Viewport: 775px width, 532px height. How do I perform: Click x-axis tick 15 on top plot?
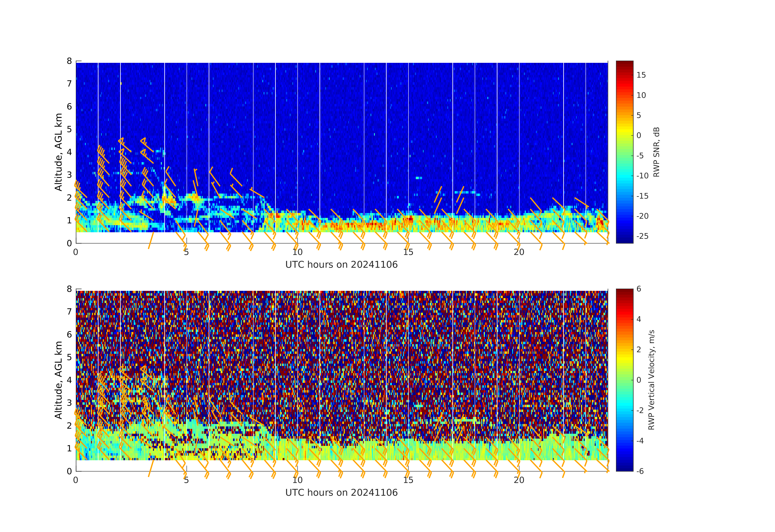(408, 252)
